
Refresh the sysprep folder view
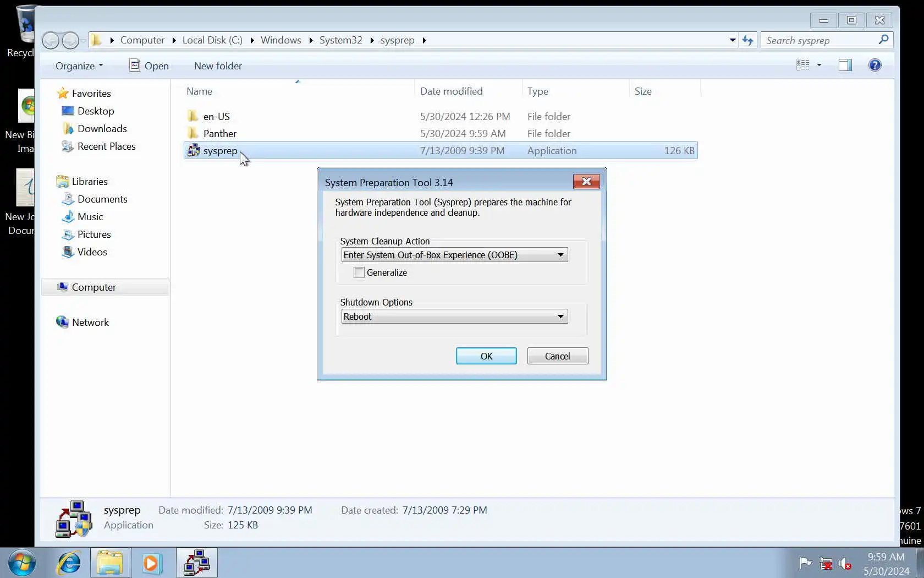(x=747, y=40)
